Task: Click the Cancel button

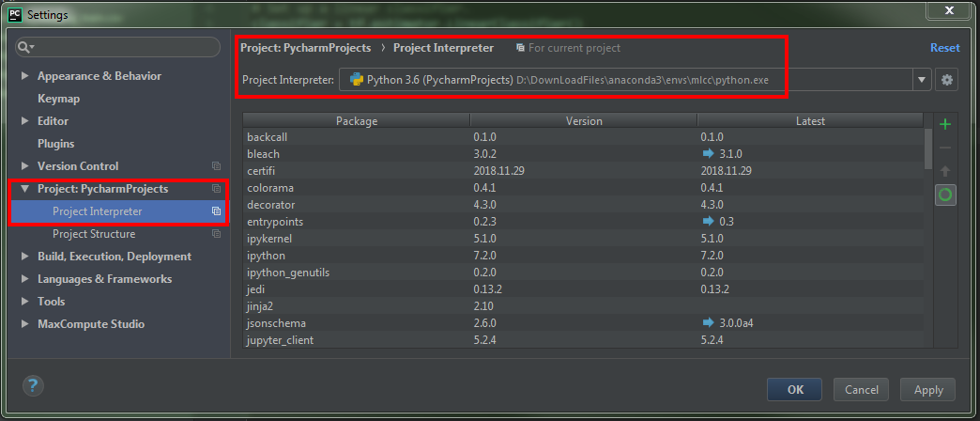Action: (x=861, y=390)
